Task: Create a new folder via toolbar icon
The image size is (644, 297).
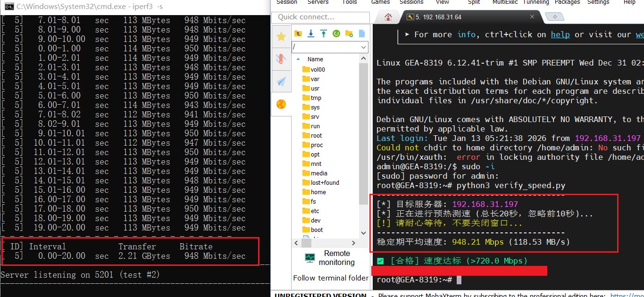Action: point(349,33)
